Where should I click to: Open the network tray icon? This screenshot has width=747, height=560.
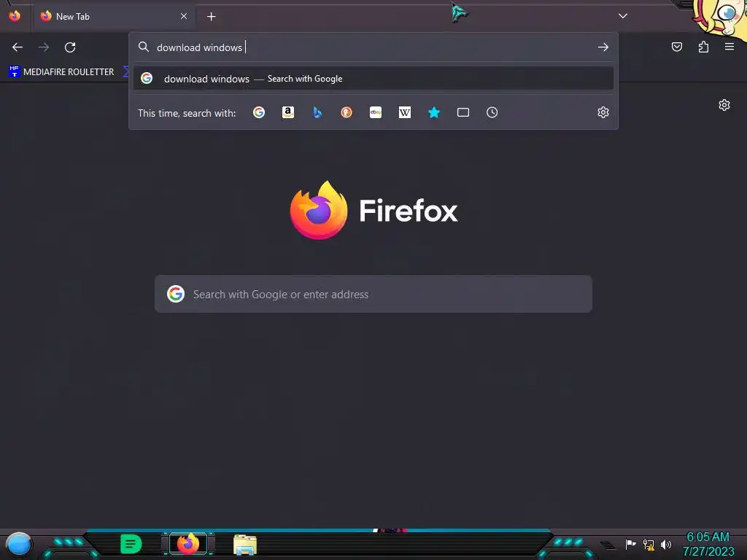click(x=649, y=544)
